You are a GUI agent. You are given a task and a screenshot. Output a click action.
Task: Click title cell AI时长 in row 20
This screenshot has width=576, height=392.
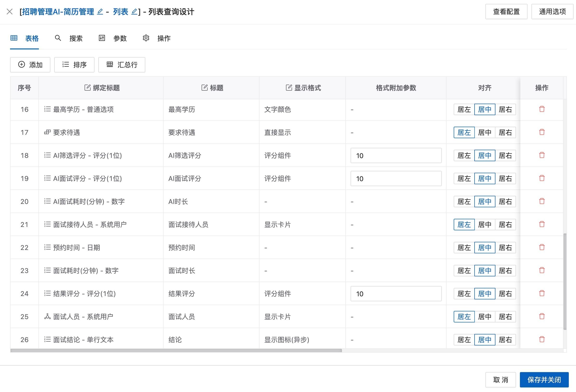tap(178, 202)
